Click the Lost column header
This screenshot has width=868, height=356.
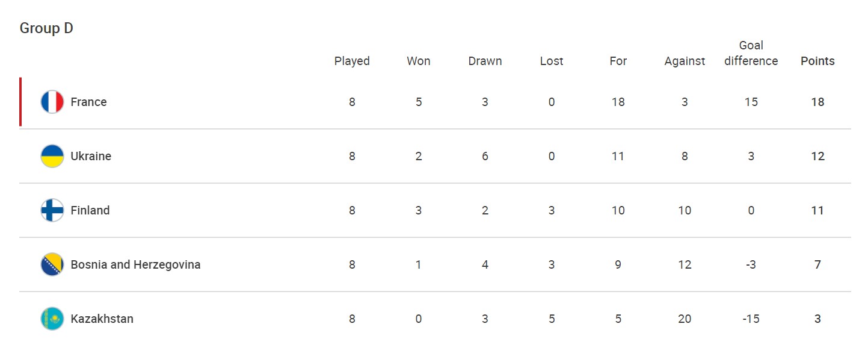(552, 61)
